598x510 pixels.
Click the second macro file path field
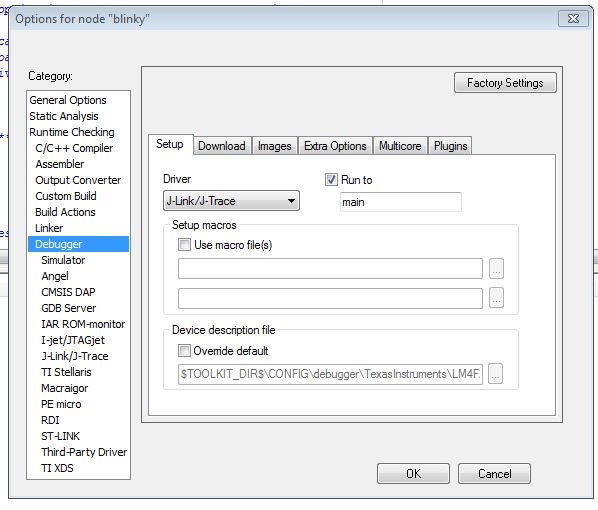330,298
